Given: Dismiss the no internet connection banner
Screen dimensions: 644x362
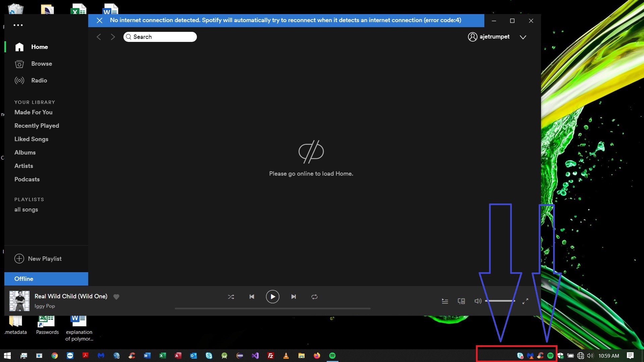Looking at the screenshot, I should tap(100, 20).
